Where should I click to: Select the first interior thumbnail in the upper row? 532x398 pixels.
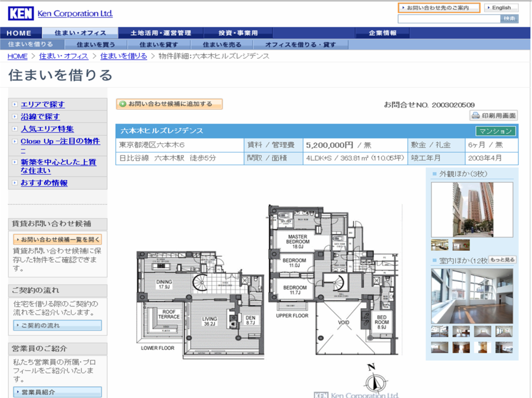tap(439, 331)
